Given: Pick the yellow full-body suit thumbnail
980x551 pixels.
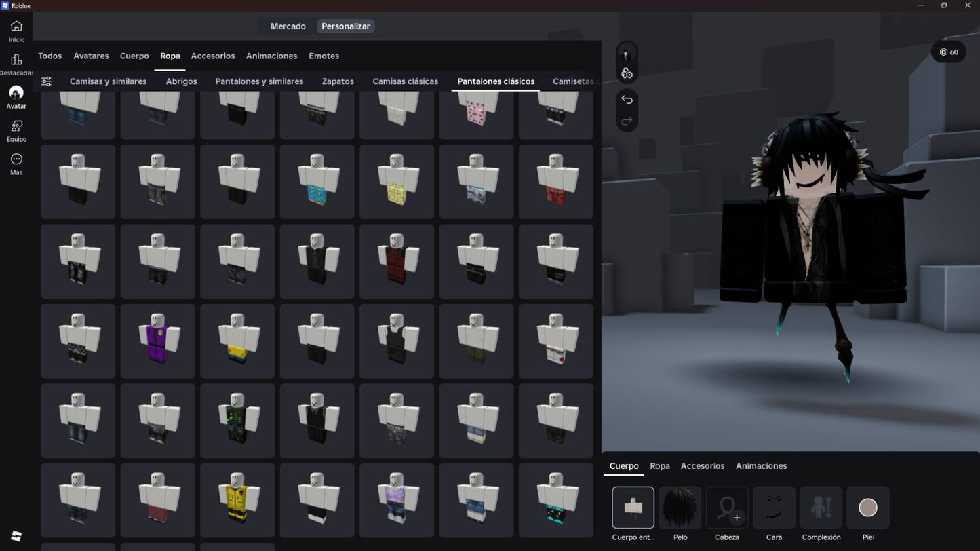Looking at the screenshot, I should point(237,501).
